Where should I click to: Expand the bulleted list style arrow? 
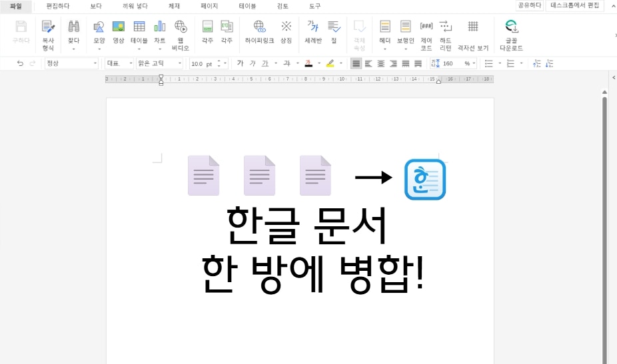tap(500, 63)
